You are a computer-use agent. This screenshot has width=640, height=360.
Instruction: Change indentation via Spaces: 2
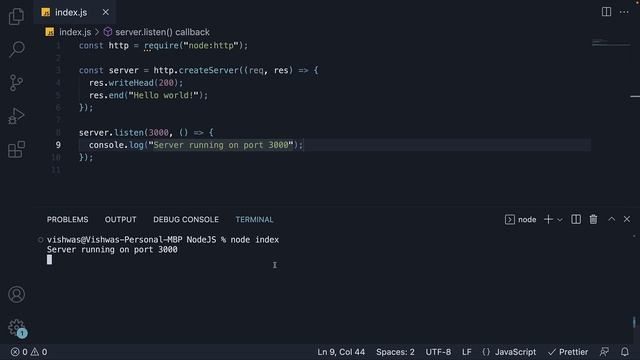(x=395, y=352)
